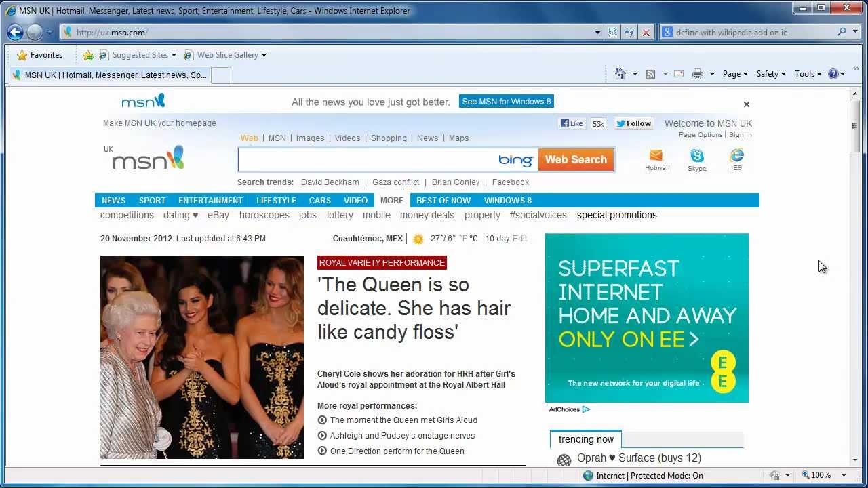The width and height of the screenshot is (868, 488).
Task: Go back with the Back arrow button
Action: [x=15, y=32]
